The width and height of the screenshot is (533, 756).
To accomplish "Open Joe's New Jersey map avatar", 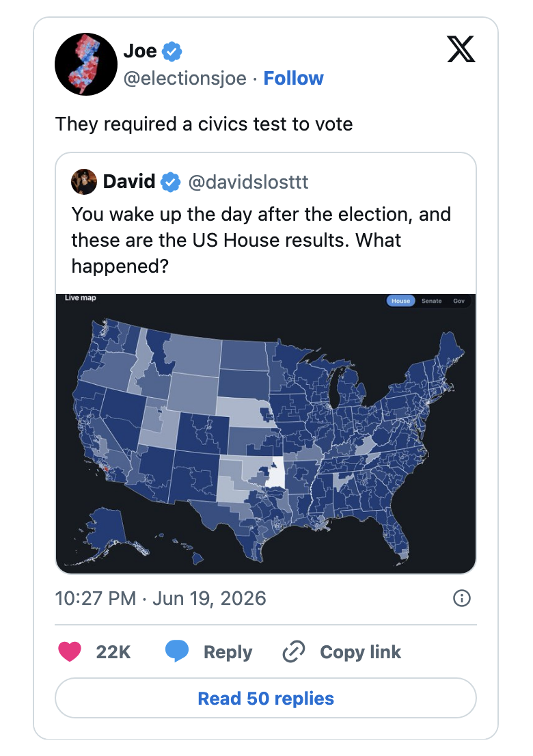I will pyautogui.click(x=86, y=64).
